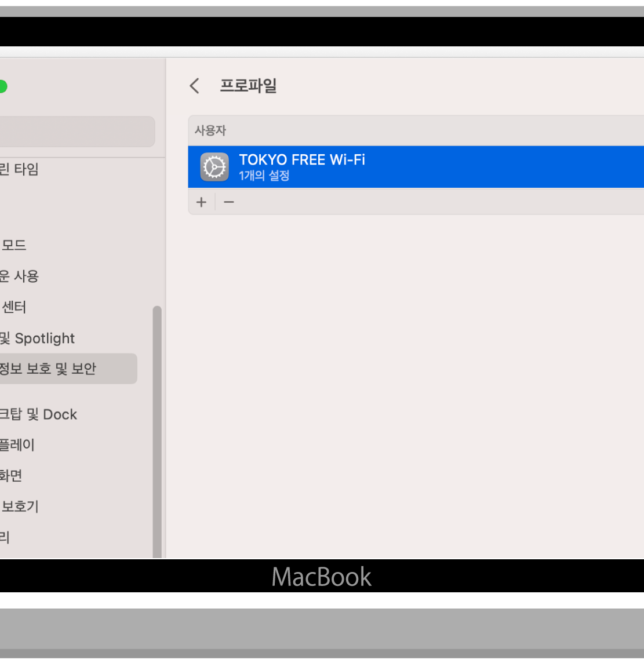This screenshot has height=663, width=644.
Task: Open the sidebar item ending in 화면
Action: tap(11, 476)
